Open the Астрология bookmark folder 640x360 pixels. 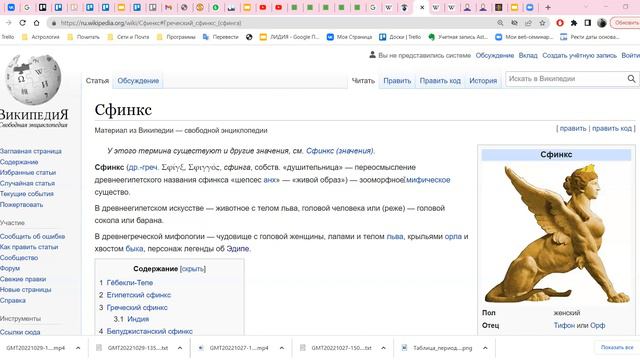[x=40, y=37]
